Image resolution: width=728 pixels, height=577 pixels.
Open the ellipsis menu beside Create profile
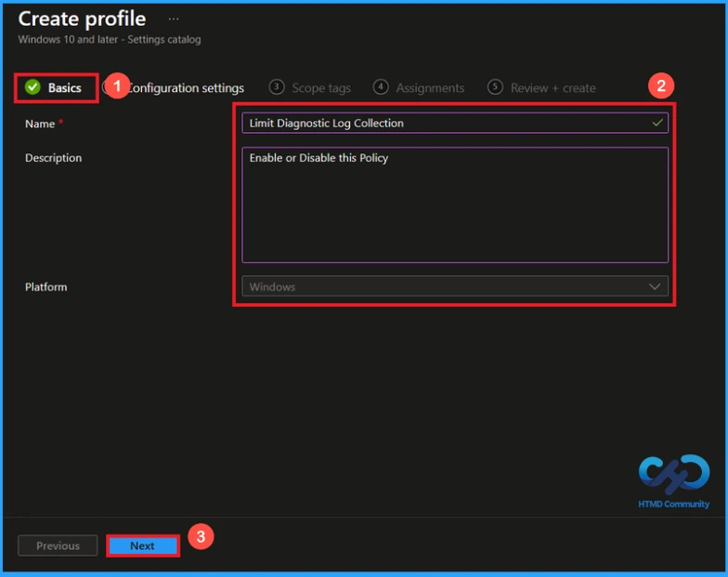[174, 19]
